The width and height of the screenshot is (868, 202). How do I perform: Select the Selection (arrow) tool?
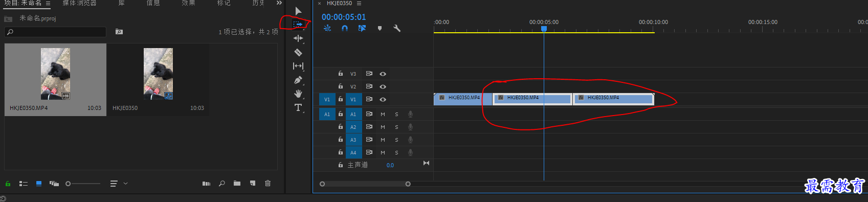click(298, 11)
